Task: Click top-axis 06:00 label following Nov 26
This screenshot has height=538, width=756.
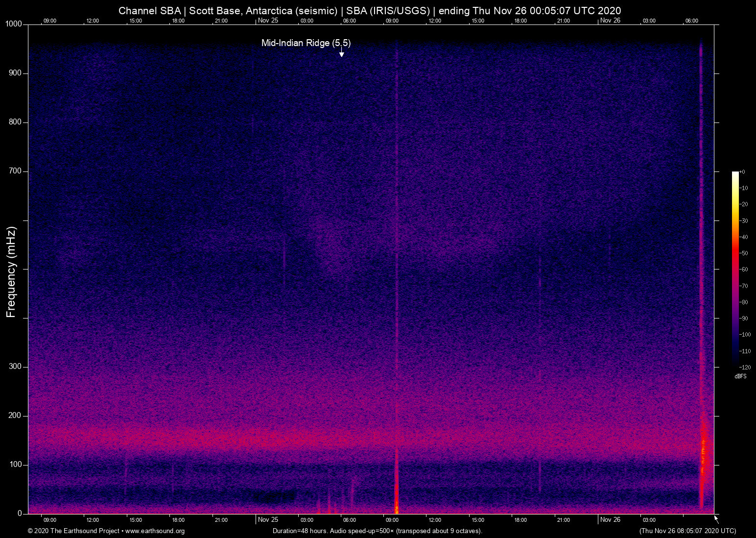Action: 692,21
